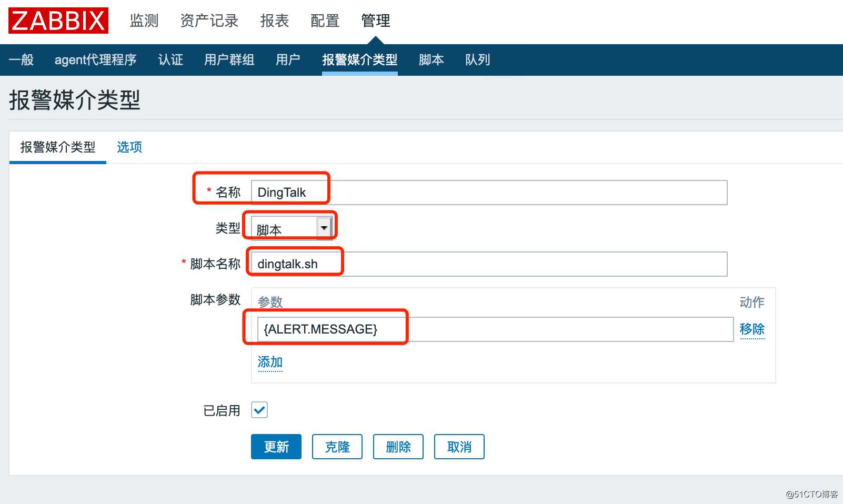This screenshot has width=843, height=504.
Task: Open the 配置 top menu
Action: pos(325,21)
